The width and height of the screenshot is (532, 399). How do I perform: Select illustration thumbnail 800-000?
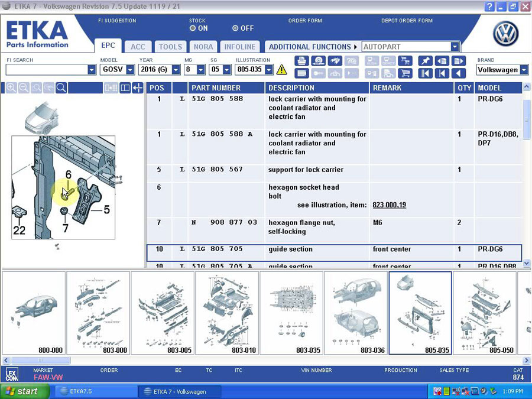pos(34,313)
